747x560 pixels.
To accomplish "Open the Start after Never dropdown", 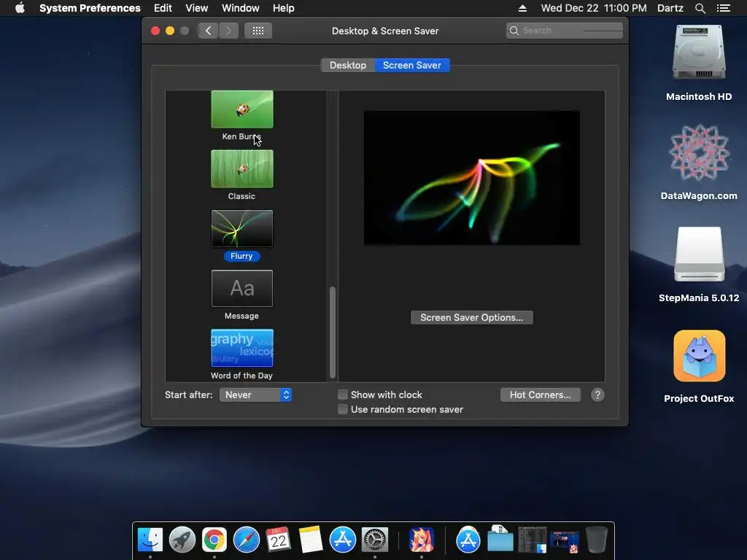I will click(255, 394).
